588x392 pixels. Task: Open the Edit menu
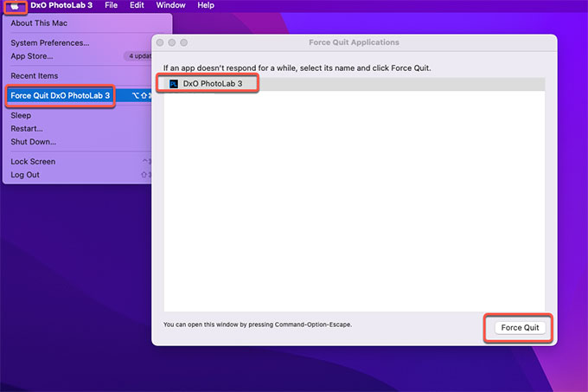pyautogui.click(x=137, y=5)
